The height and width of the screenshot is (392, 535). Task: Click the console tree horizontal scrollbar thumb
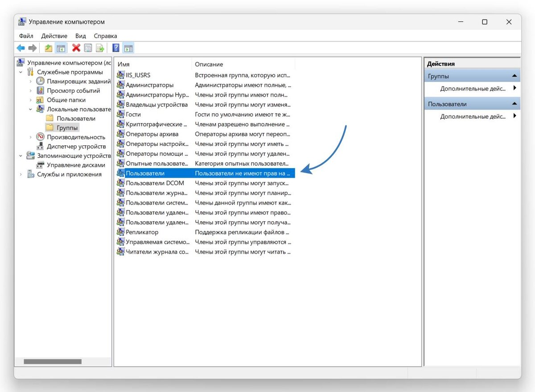coord(53,362)
